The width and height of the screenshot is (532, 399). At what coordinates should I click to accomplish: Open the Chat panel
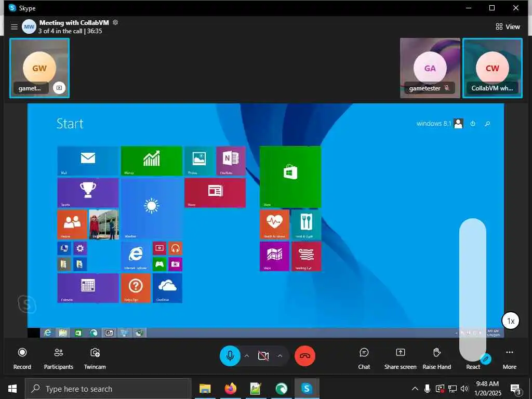[x=364, y=358]
